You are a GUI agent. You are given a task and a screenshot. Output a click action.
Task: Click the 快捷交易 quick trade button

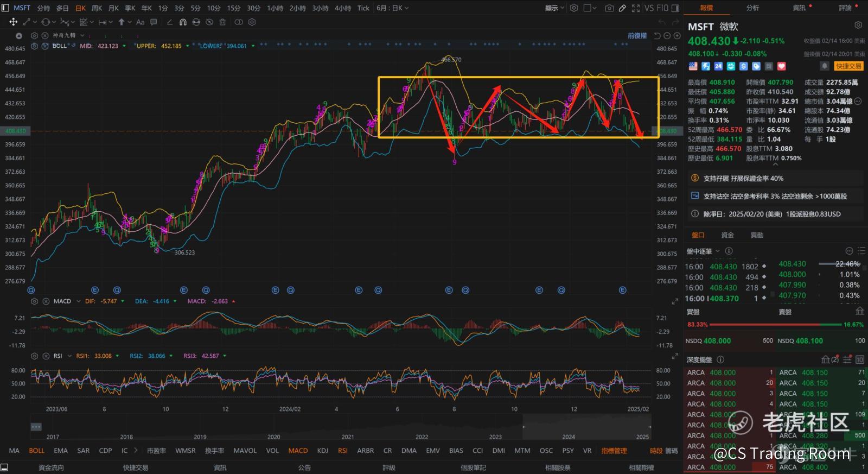[x=848, y=66]
